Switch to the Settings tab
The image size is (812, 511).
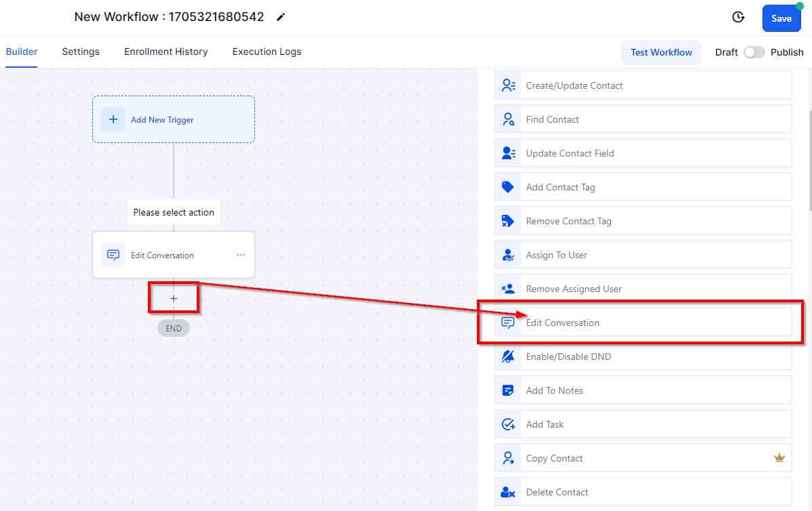tap(81, 52)
